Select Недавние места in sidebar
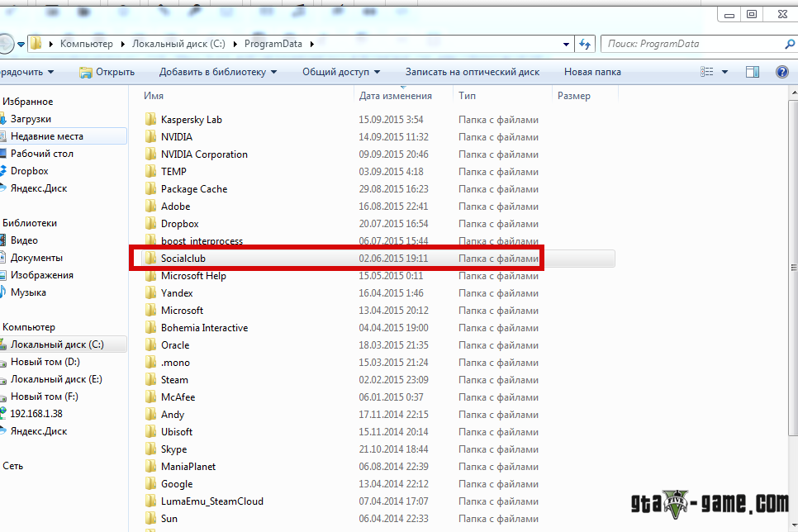Screen dimensions: 798x532 47,136
